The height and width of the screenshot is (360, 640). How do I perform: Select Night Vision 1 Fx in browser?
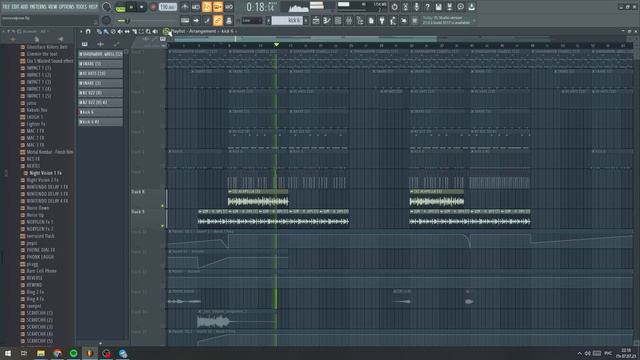[45, 173]
